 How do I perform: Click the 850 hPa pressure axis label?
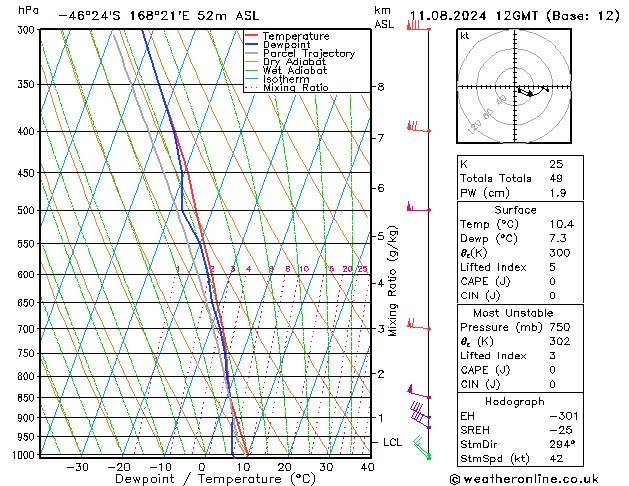coord(28,398)
